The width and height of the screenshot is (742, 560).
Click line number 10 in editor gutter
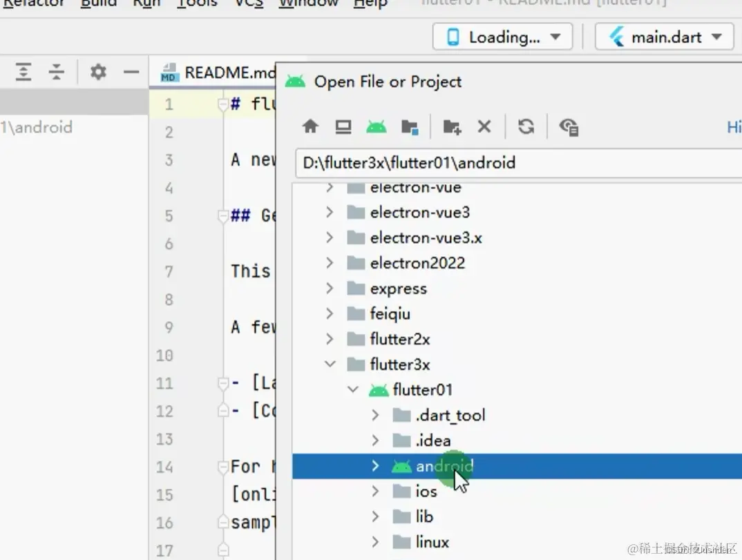tap(164, 355)
